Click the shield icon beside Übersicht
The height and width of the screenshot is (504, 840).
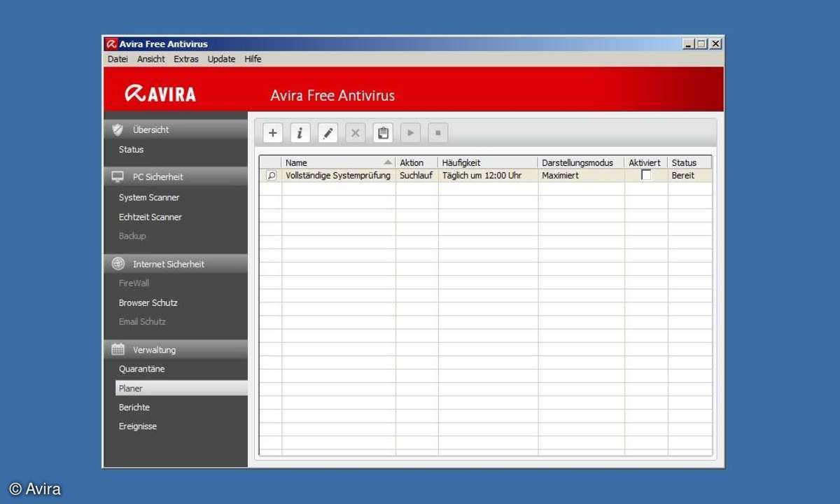(118, 129)
